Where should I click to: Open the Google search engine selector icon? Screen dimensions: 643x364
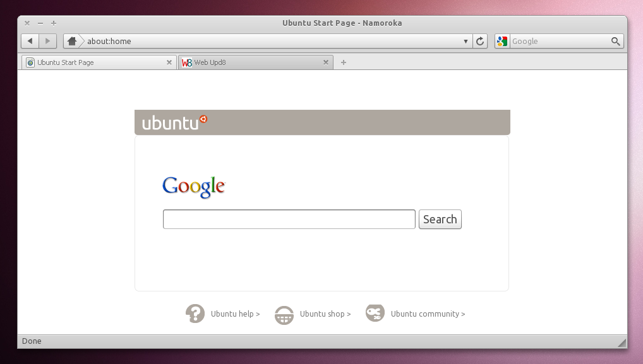[x=502, y=41]
